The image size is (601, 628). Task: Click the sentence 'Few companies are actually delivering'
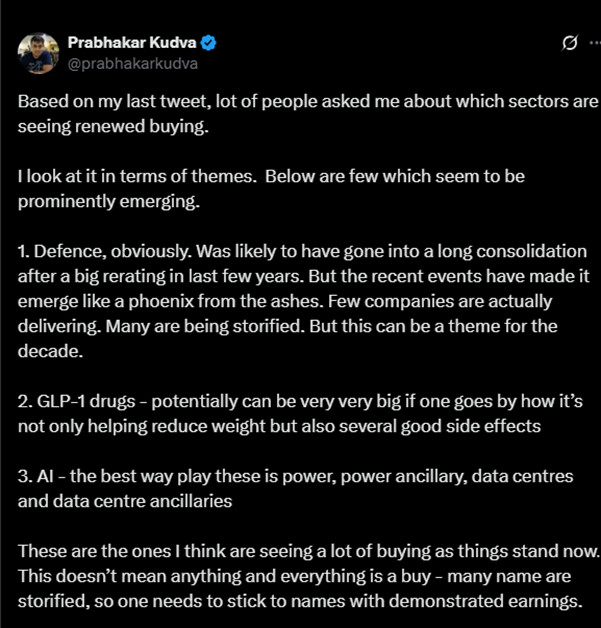[450, 300]
